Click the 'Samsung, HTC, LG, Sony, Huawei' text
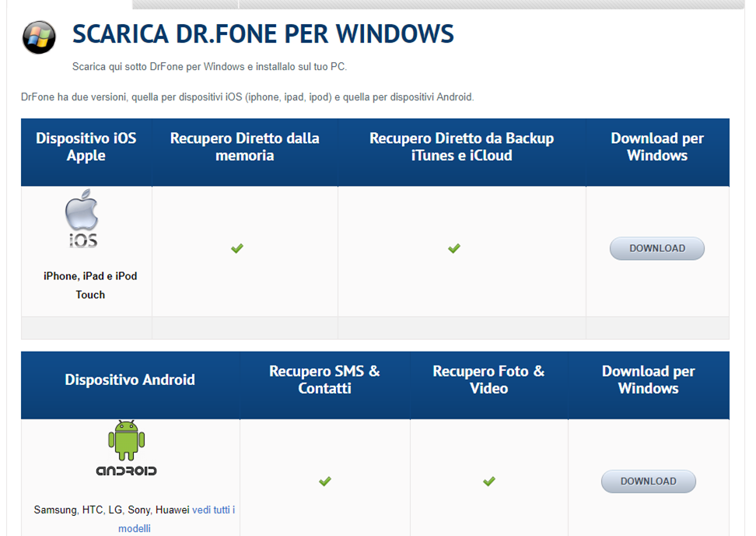Image resolution: width=756 pixels, height=536 pixels. point(111,510)
